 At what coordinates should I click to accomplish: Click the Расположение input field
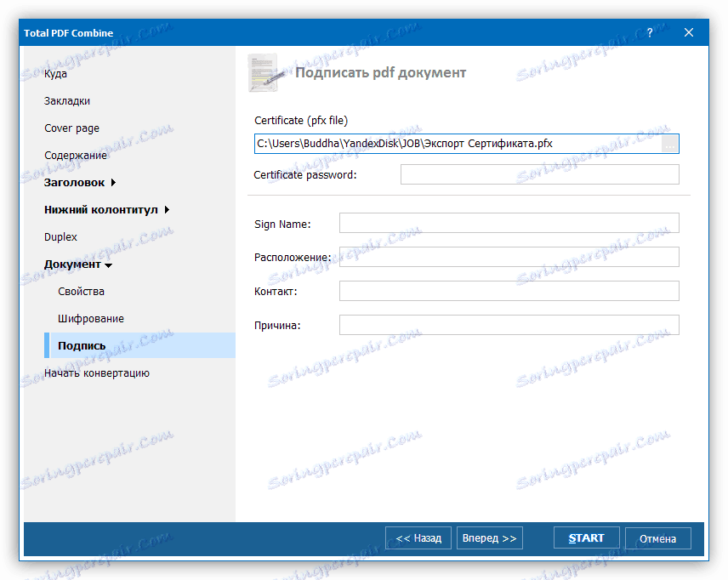pyautogui.click(x=509, y=257)
